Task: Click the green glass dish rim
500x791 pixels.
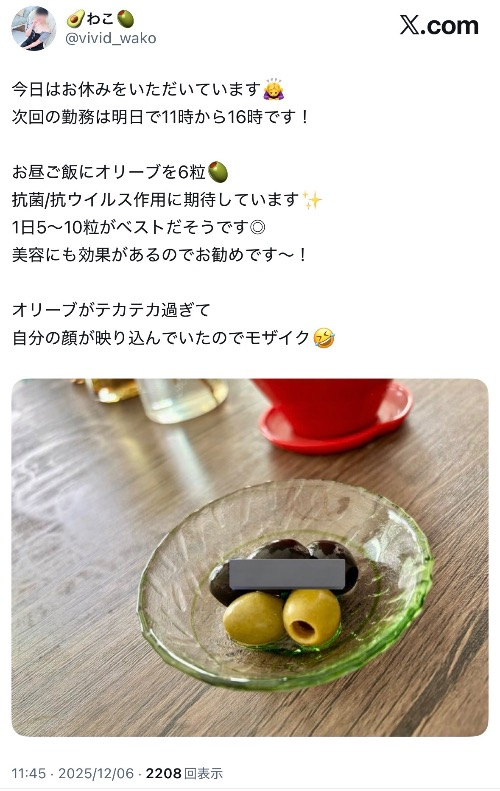Action: 286,585
